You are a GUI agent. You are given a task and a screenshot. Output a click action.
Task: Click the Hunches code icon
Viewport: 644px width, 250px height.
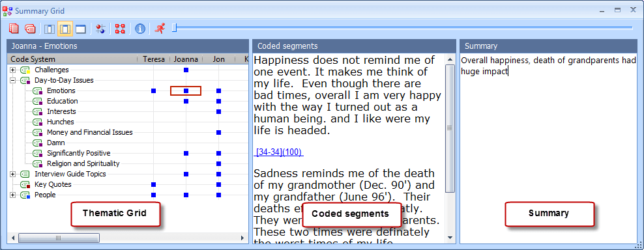[38, 122]
